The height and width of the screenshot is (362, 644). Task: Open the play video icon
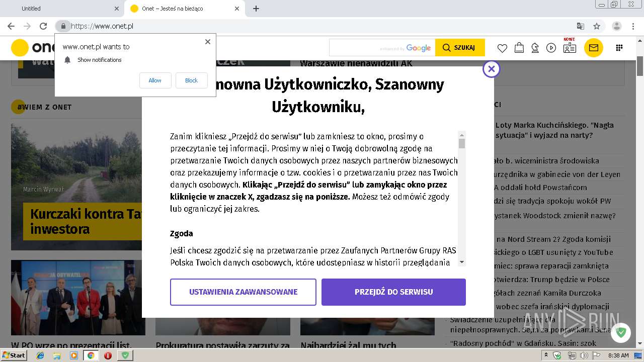pyautogui.click(x=551, y=48)
